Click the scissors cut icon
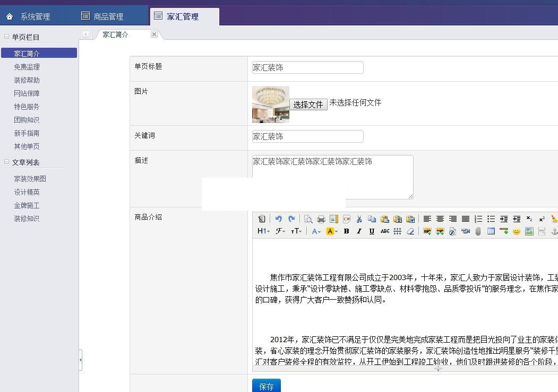Image resolution: width=558 pixels, height=392 pixels. tap(359, 219)
